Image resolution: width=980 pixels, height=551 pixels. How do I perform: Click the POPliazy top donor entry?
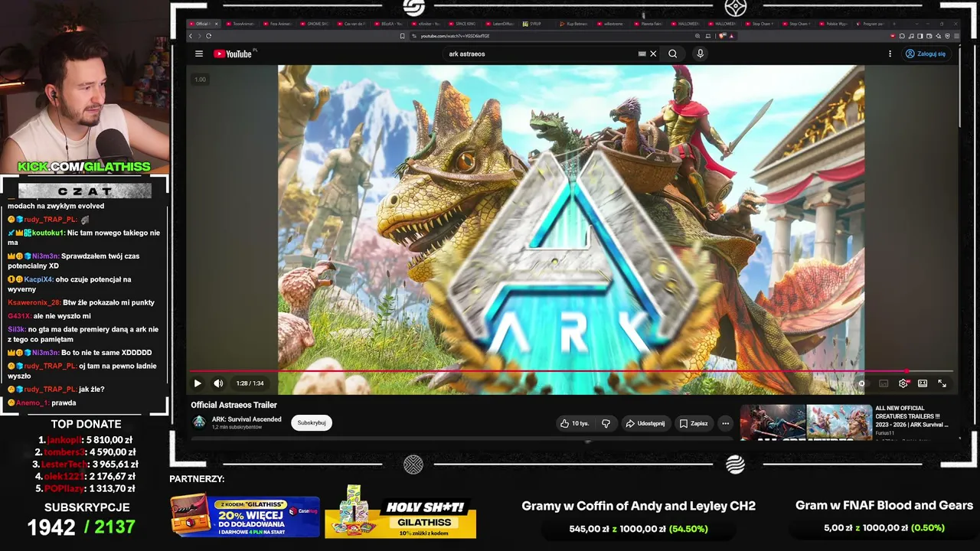point(87,489)
